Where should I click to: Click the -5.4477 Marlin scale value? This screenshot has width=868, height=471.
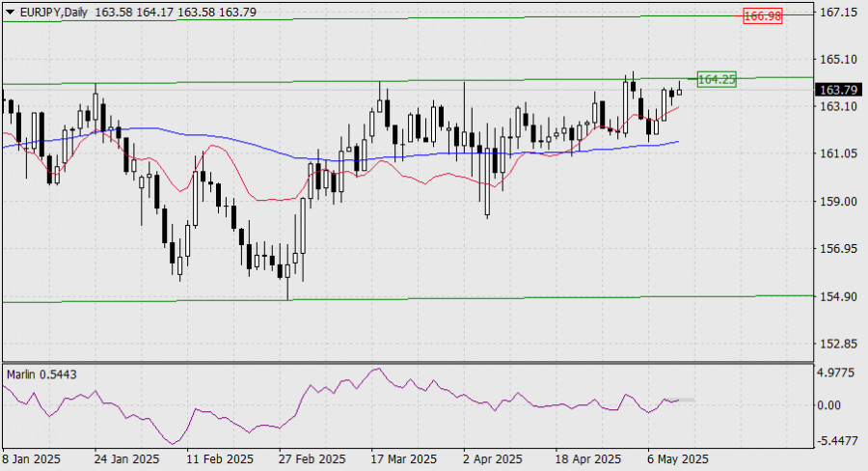point(837,441)
